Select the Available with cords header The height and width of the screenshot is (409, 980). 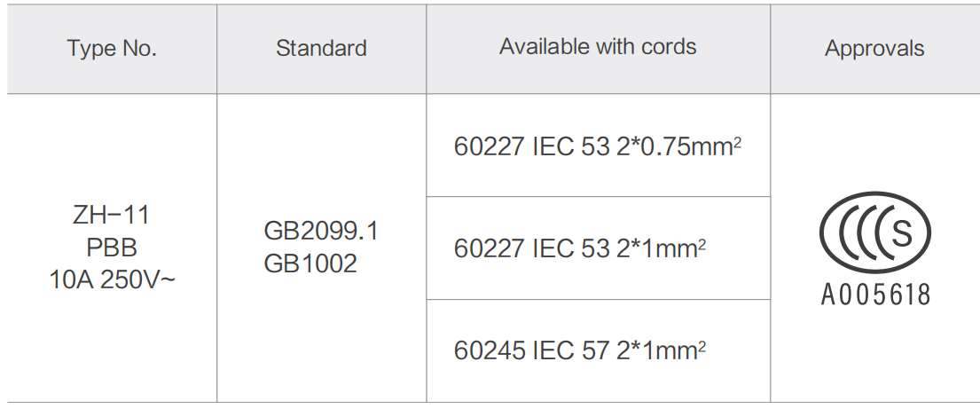click(598, 46)
